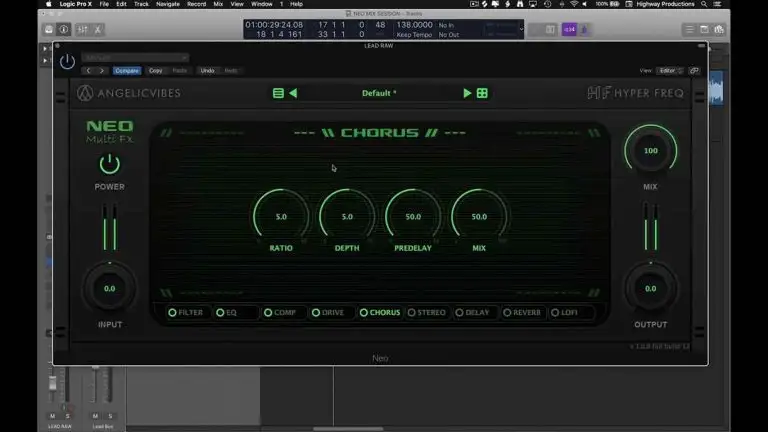
Task: Switch to the REVERB effect tab
Action: point(527,312)
